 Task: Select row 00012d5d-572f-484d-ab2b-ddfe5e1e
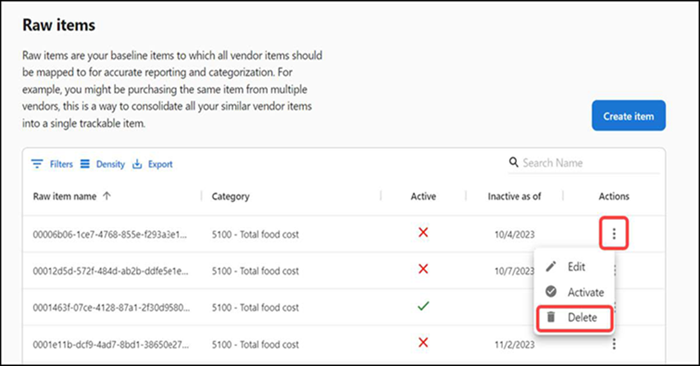(344, 270)
